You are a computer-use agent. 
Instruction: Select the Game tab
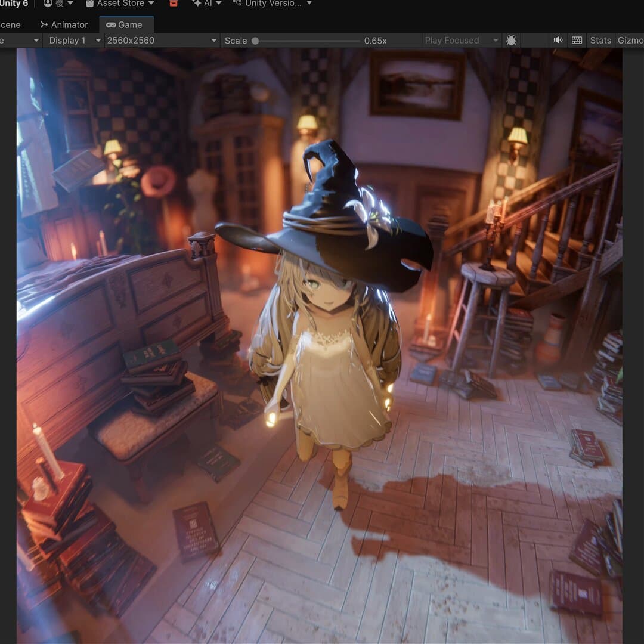[x=125, y=24]
